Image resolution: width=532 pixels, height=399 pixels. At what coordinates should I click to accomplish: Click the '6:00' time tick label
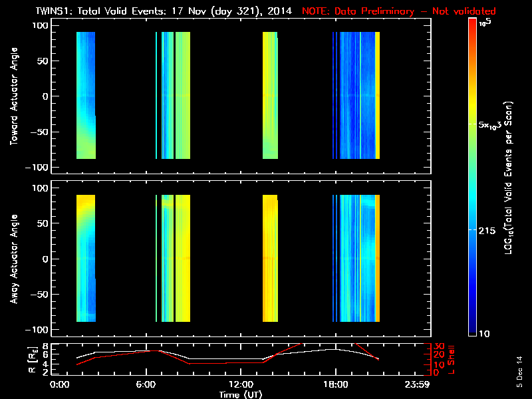click(x=146, y=384)
